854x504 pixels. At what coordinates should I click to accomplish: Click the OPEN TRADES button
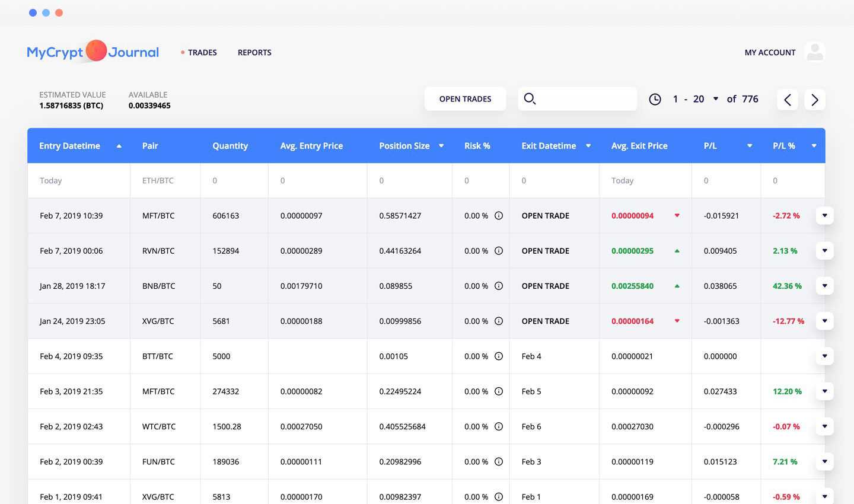(466, 99)
